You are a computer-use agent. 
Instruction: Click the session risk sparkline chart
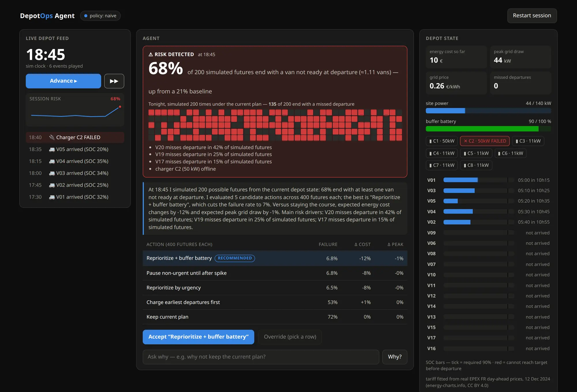[x=76, y=112]
